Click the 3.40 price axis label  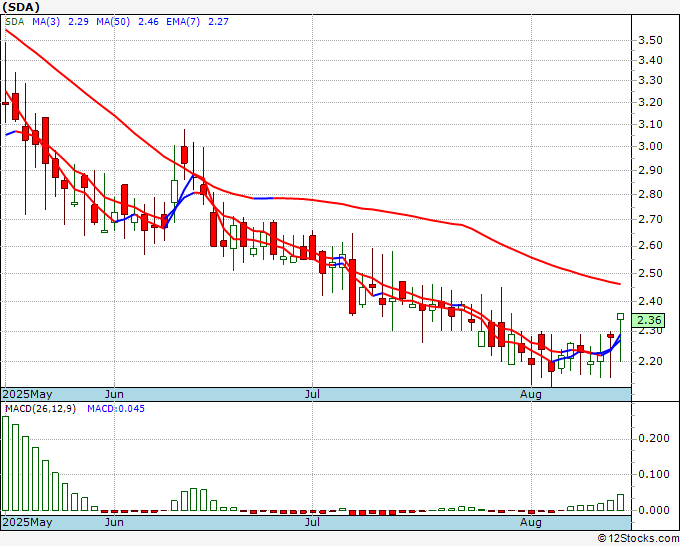[650, 60]
